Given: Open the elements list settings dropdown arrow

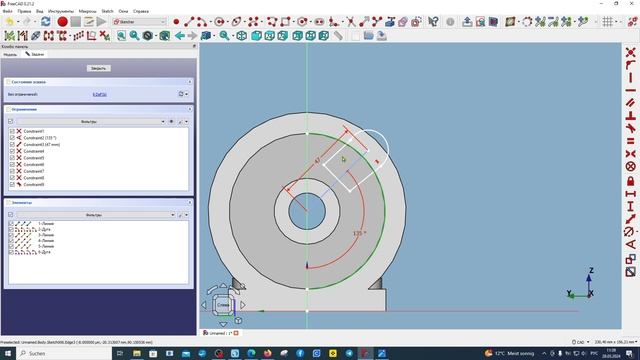Looking at the screenshot, I should coord(187,215).
